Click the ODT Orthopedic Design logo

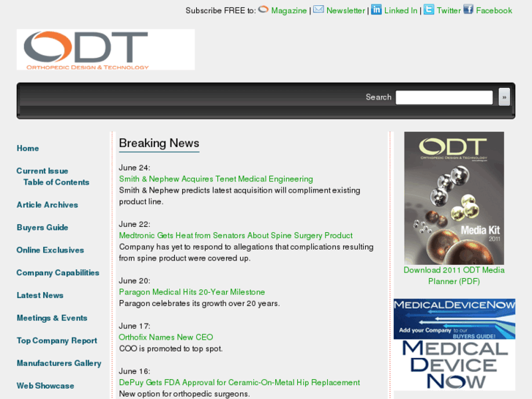coord(105,50)
